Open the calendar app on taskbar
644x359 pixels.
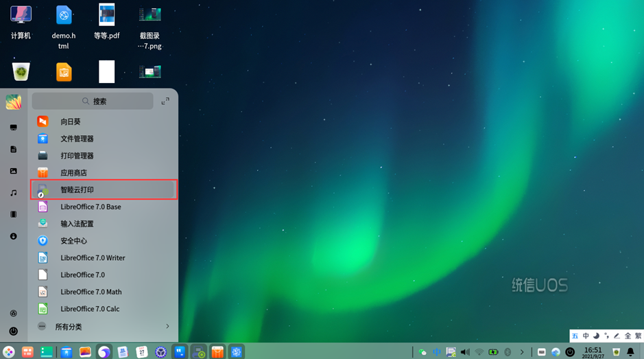pyautogui.click(x=142, y=352)
